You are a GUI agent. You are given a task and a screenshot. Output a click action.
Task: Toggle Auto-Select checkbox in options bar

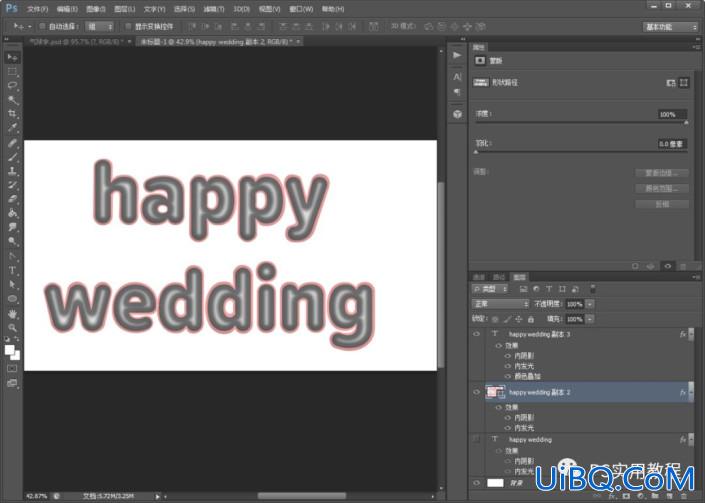pyautogui.click(x=42, y=27)
